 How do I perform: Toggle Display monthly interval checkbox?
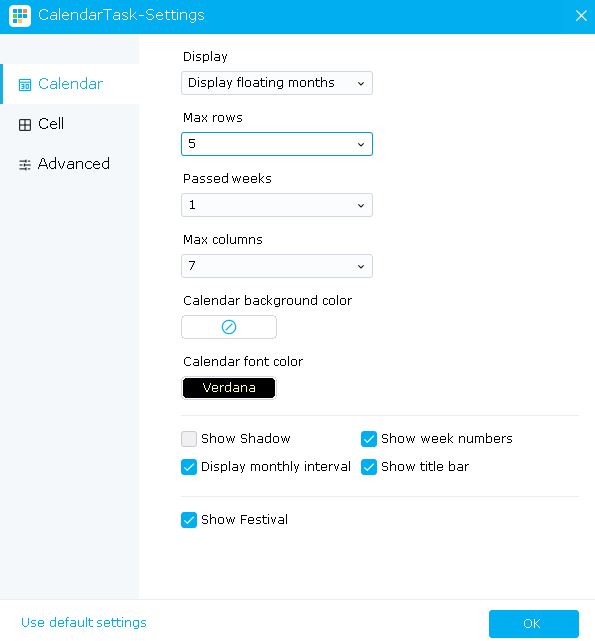[189, 467]
